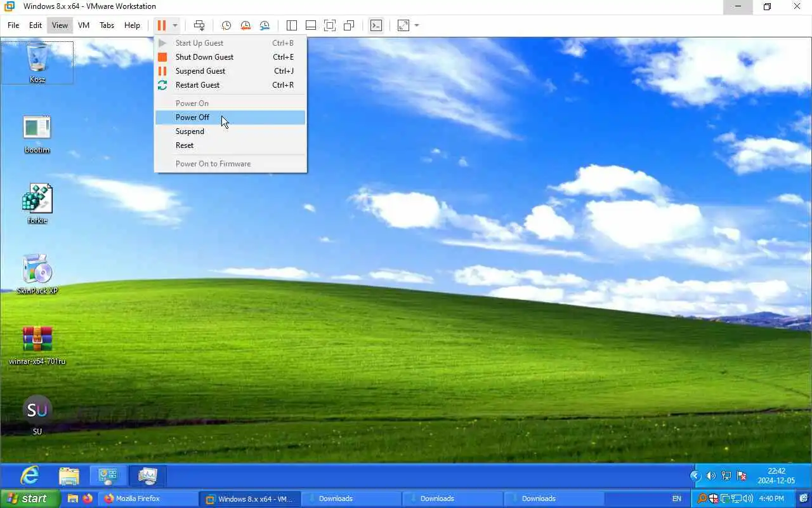Select the SkinPack XP desktop icon
The image size is (812, 508).
coord(37,274)
